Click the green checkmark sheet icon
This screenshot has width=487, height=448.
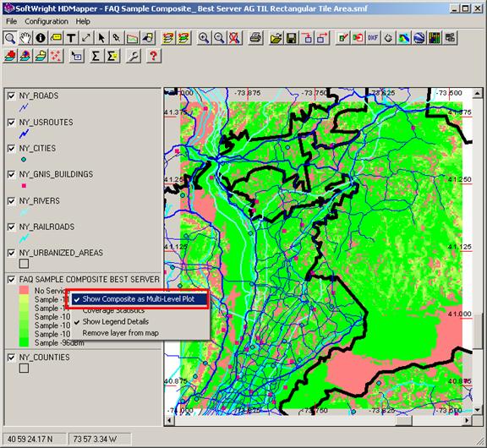[x=342, y=38]
